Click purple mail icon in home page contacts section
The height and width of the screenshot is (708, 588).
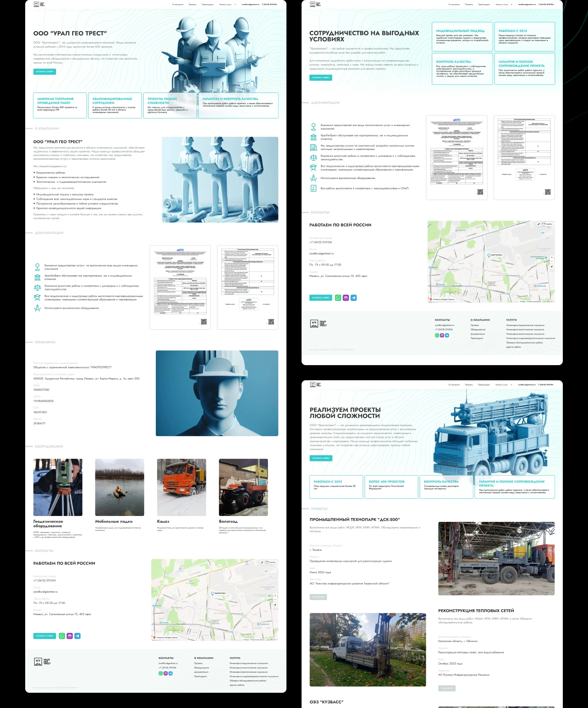[x=70, y=636]
